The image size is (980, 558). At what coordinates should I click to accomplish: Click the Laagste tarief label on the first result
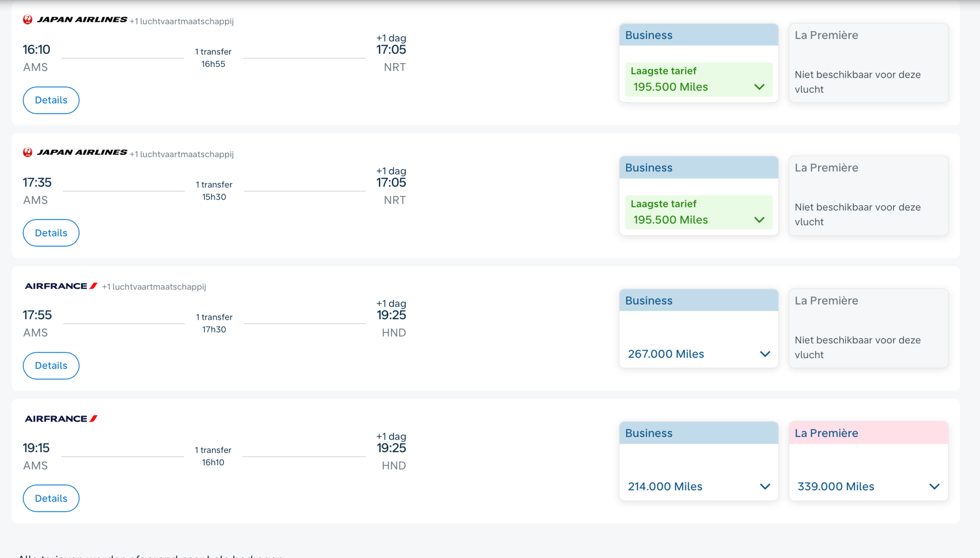click(x=663, y=71)
